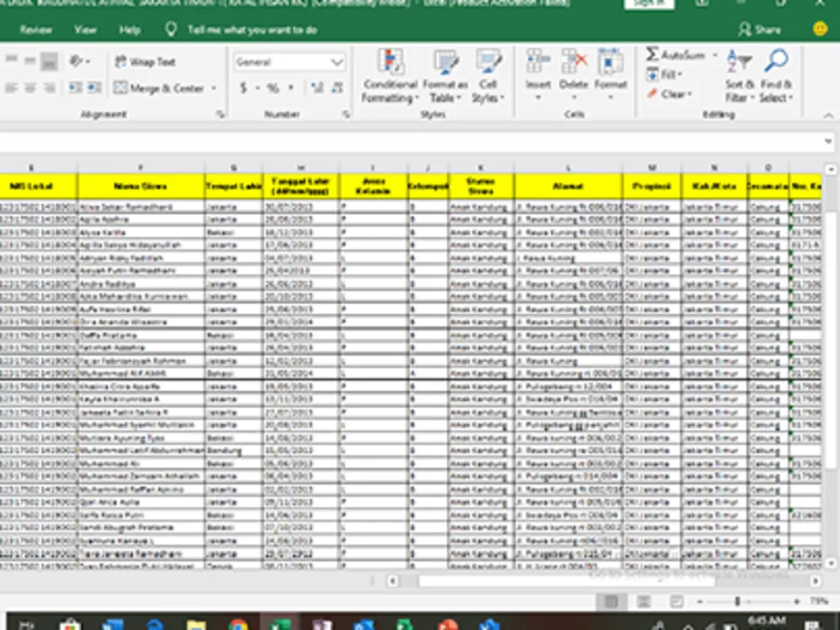Viewport: 840px width, 630px height.
Task: Click the Insert cells icon
Action: [538, 62]
